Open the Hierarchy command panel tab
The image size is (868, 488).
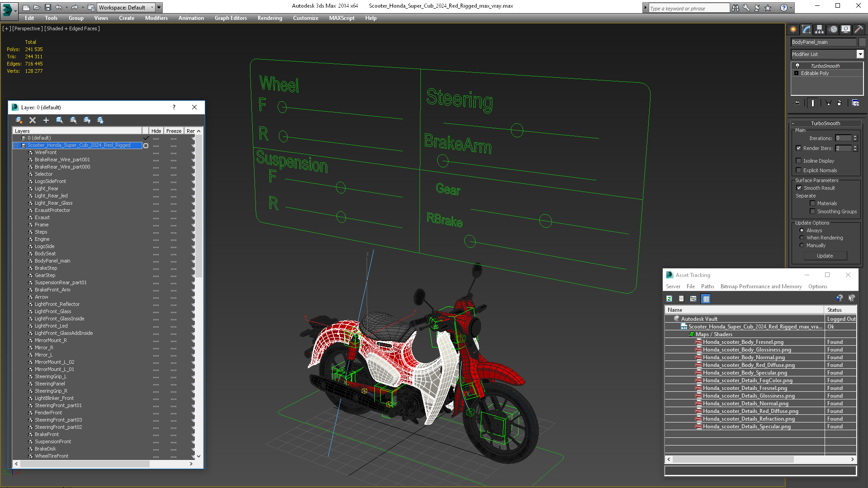820,29
